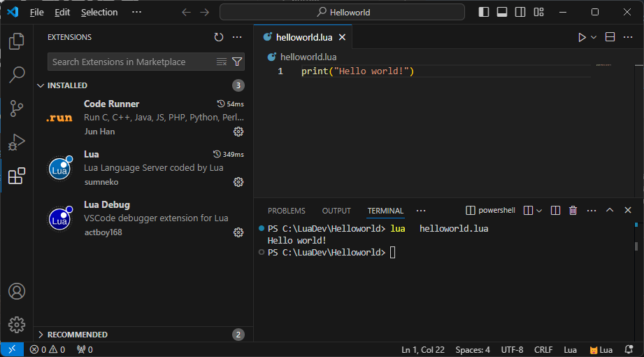
Task: Select the TERMINAL tab
Action: [x=385, y=211]
